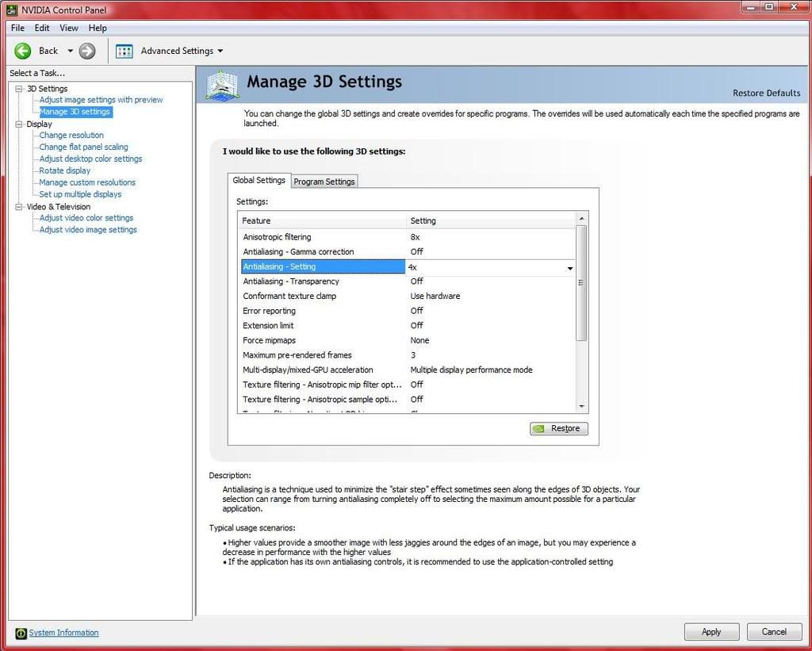The width and height of the screenshot is (812, 651).
Task: Collapse the Video & Television tree node
Action: pos(20,207)
